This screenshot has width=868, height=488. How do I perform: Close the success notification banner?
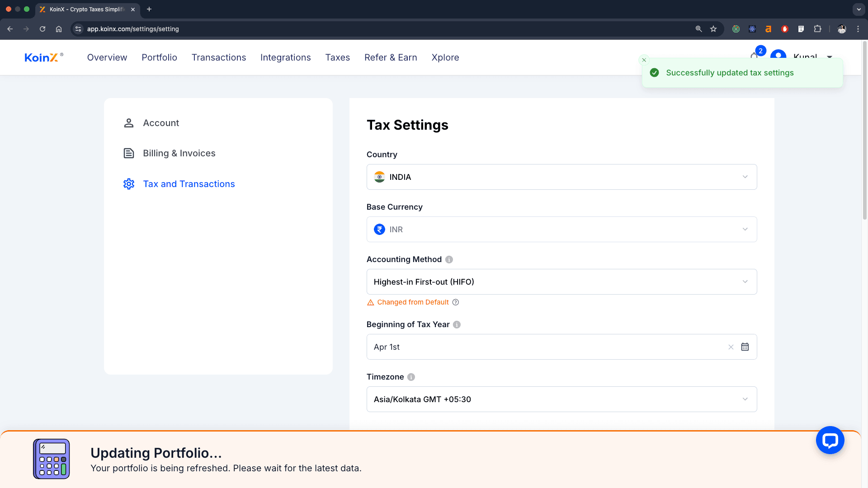tap(644, 60)
